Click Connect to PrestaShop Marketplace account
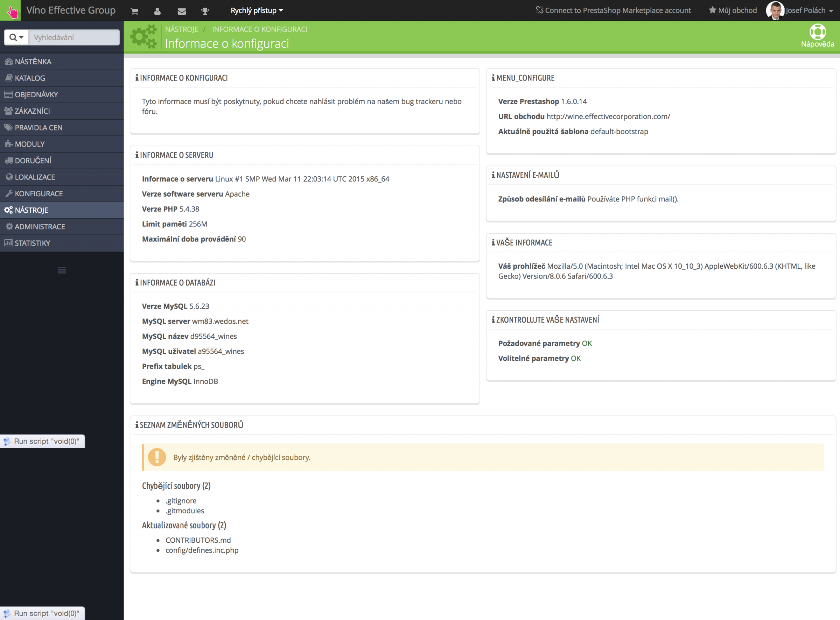840x620 pixels. pyautogui.click(x=613, y=10)
